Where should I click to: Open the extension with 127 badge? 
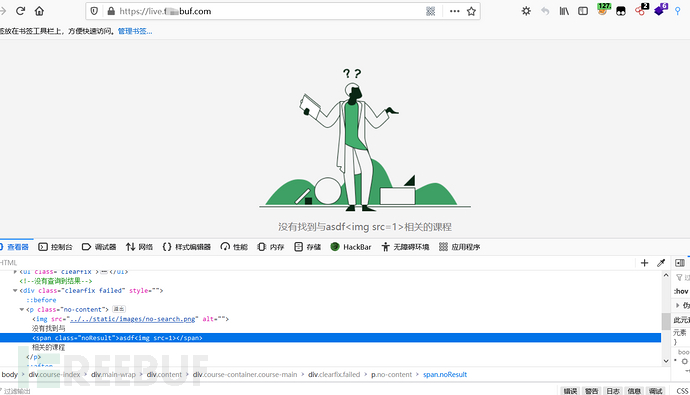point(603,10)
